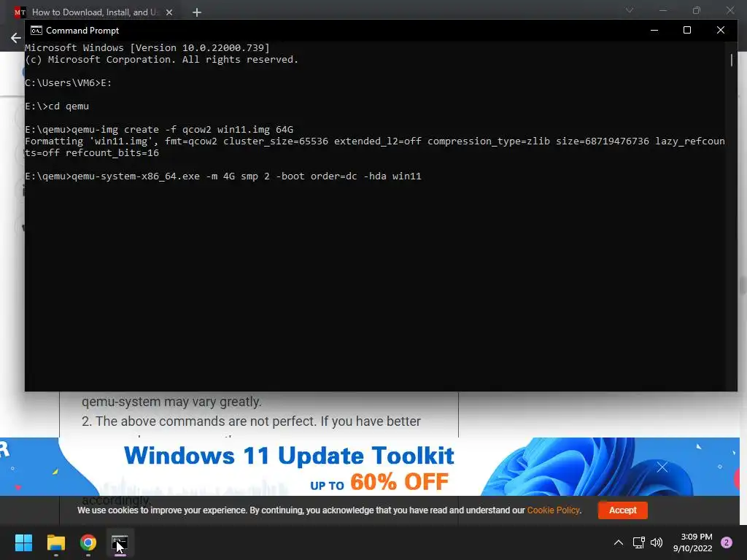Click the 'Microsoft Windows [Version 10.0.22000.739]' line

[147, 47]
